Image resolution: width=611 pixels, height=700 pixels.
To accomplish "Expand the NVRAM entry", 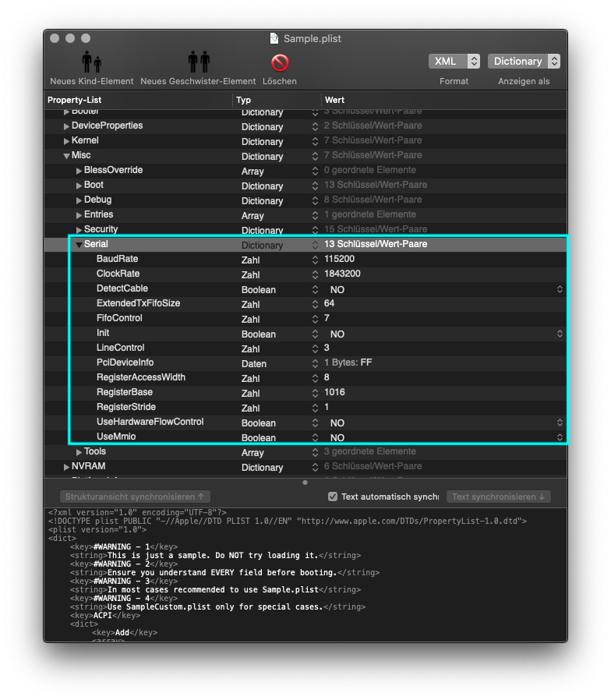I will point(66,467).
